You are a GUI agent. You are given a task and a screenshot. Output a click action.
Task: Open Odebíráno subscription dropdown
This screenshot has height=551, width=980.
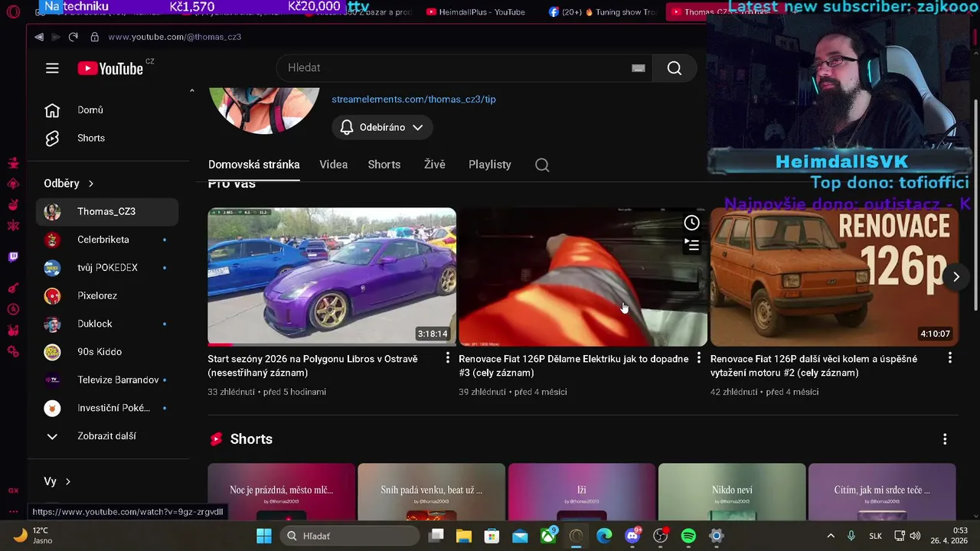click(382, 127)
